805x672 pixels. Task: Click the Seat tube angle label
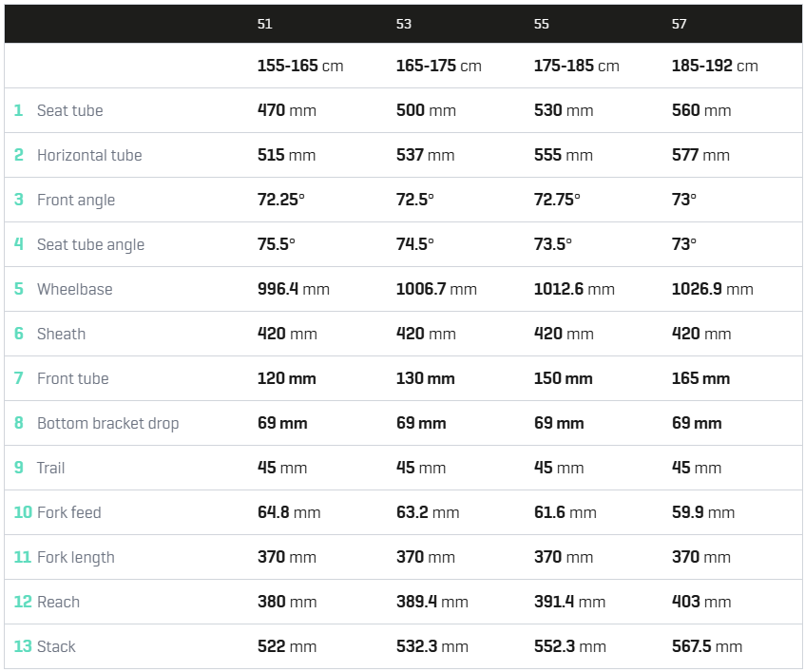pos(90,245)
